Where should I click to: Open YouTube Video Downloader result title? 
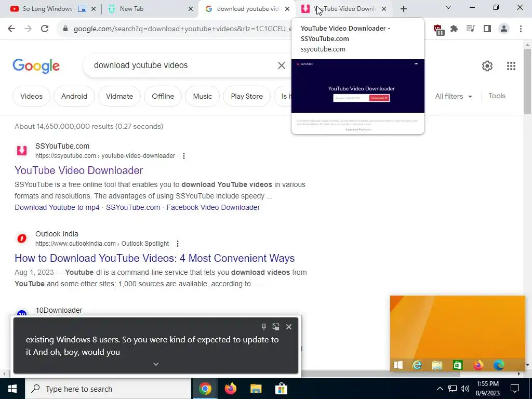(79, 170)
